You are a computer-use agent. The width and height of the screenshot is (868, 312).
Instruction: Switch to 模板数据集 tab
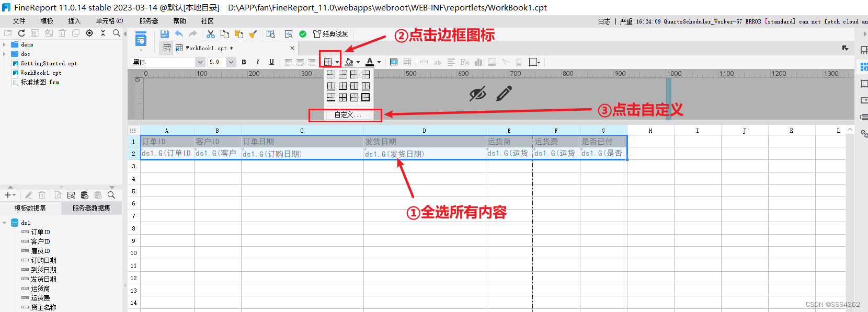[30, 208]
